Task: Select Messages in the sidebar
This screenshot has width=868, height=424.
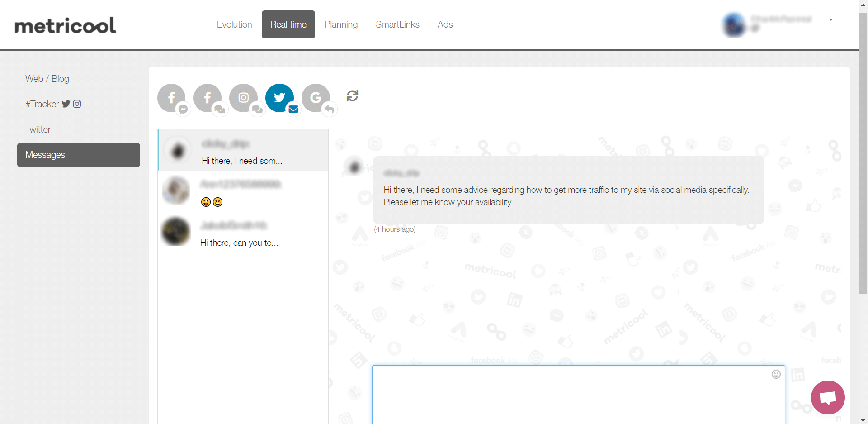Action: [x=79, y=155]
